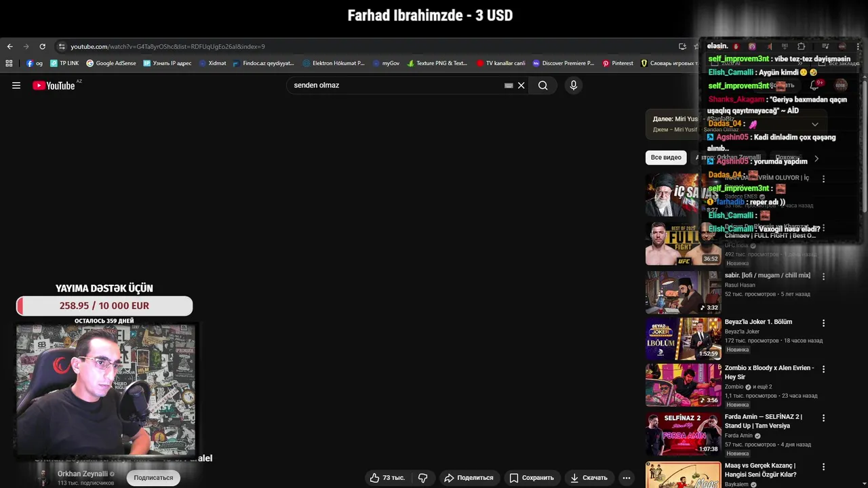The image size is (868, 488).
Task: Open options menu for the Zombio Hey Sir video
Action: click(823, 369)
